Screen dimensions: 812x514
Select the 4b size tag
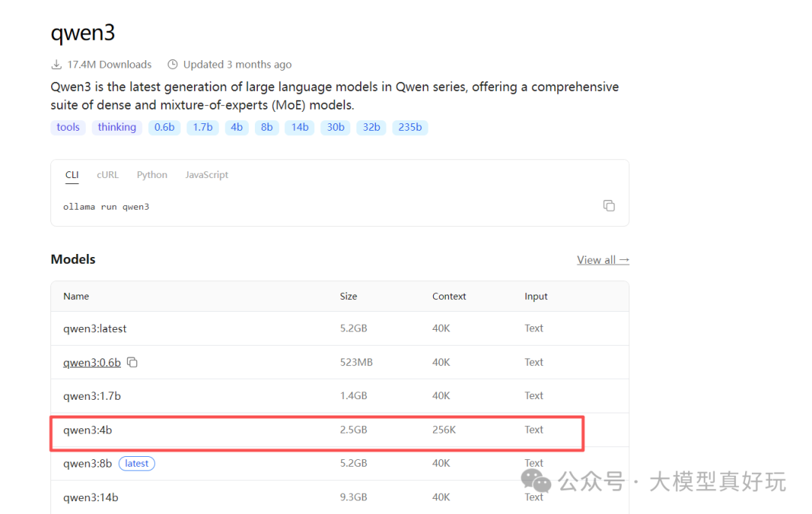coord(237,127)
